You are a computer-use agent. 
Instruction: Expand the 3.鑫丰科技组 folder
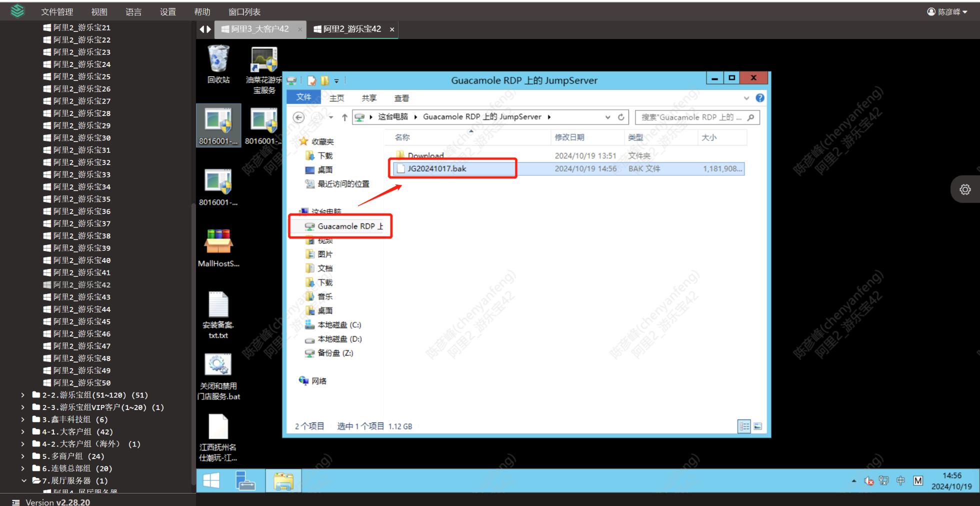pyautogui.click(x=23, y=419)
